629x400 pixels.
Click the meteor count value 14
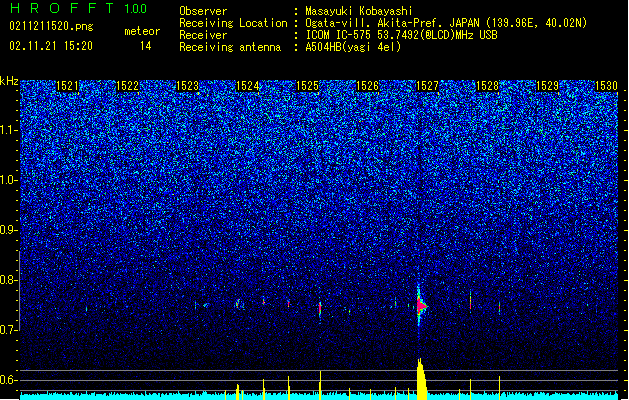[146, 46]
